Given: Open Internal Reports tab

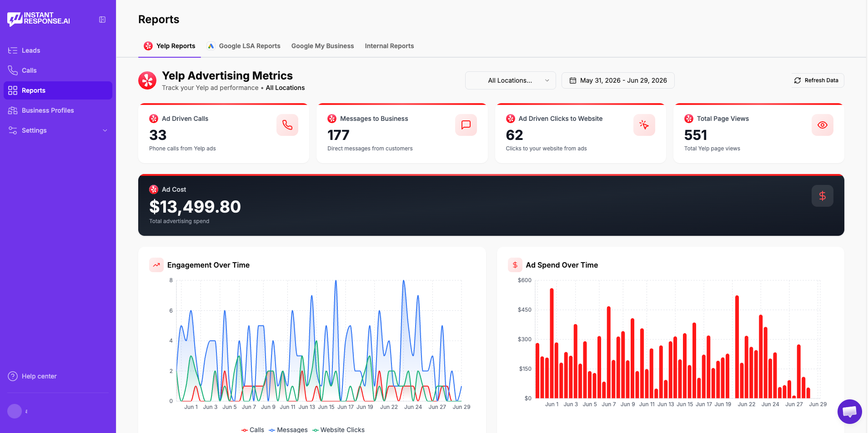Looking at the screenshot, I should [x=389, y=46].
